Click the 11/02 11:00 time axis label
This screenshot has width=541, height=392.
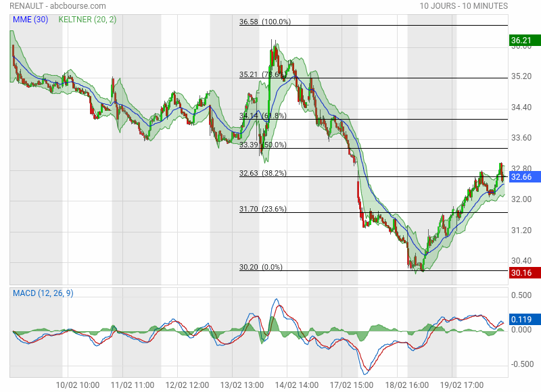tap(133, 385)
